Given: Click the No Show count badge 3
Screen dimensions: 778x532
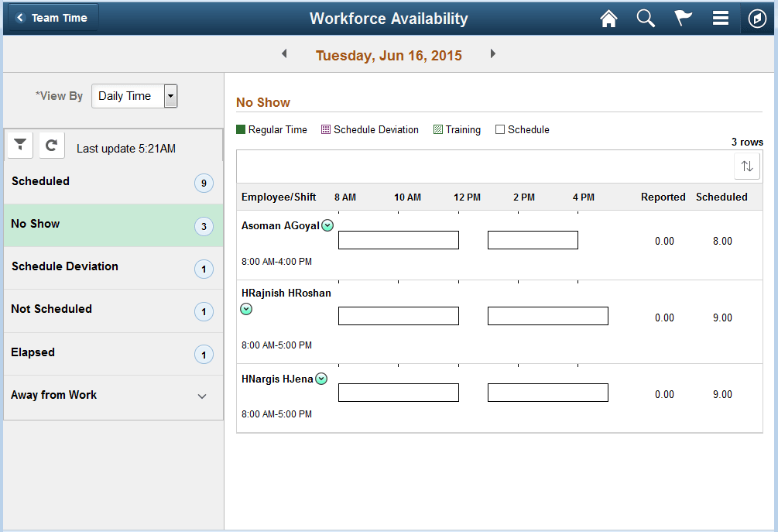Looking at the screenshot, I should click(x=204, y=226).
